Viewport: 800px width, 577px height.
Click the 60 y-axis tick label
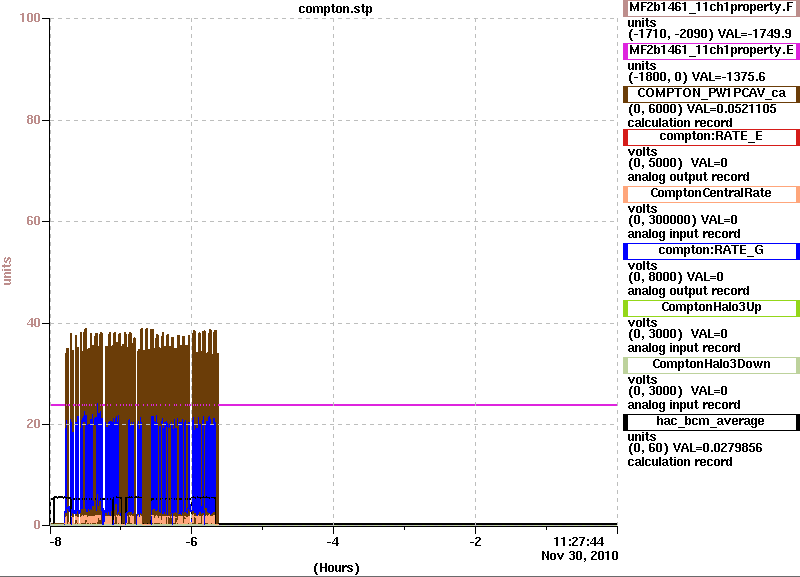coord(33,221)
